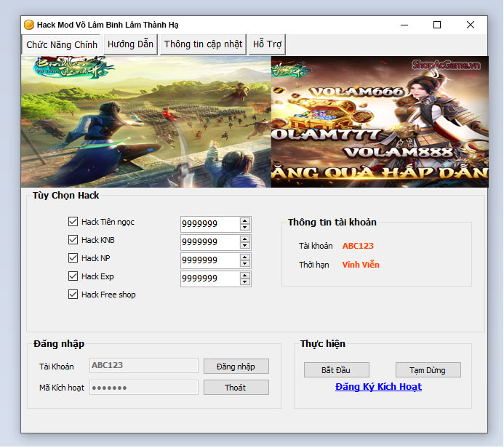Switch to the Hướng Dẫn tab
504x448 pixels.
(131, 44)
